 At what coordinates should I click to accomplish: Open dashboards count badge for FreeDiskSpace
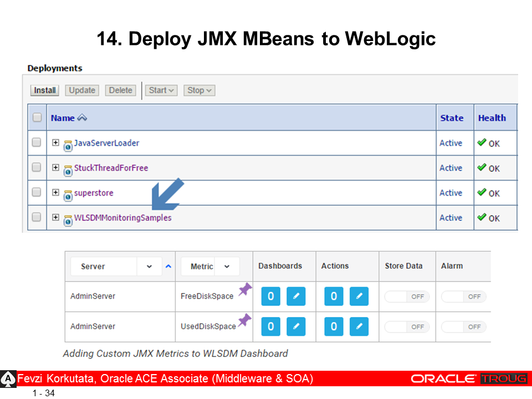pyautogui.click(x=270, y=296)
